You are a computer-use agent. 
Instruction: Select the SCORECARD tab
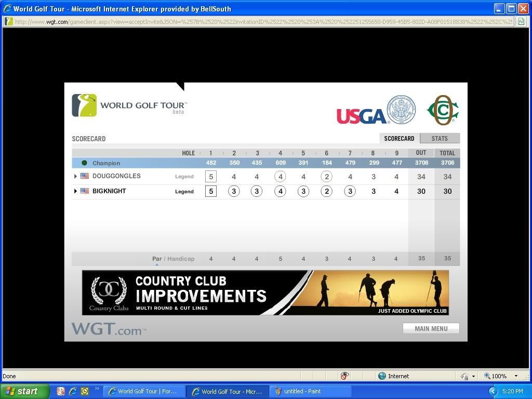pos(399,139)
